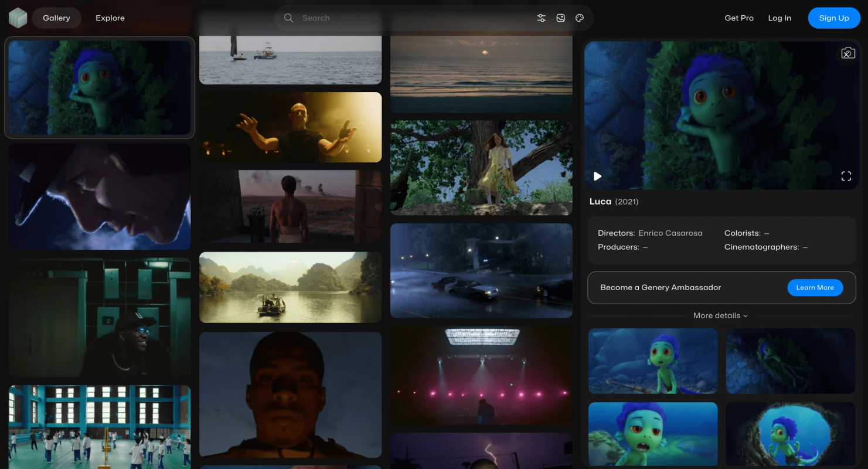Click the image search icon
Screen dimensions: 868x469
tap(560, 18)
